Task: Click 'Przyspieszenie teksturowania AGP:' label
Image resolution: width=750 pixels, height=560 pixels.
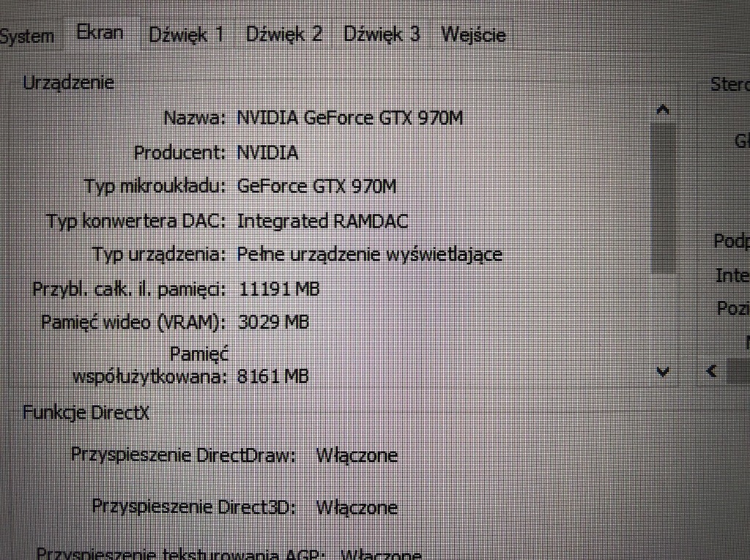Action: point(181,554)
